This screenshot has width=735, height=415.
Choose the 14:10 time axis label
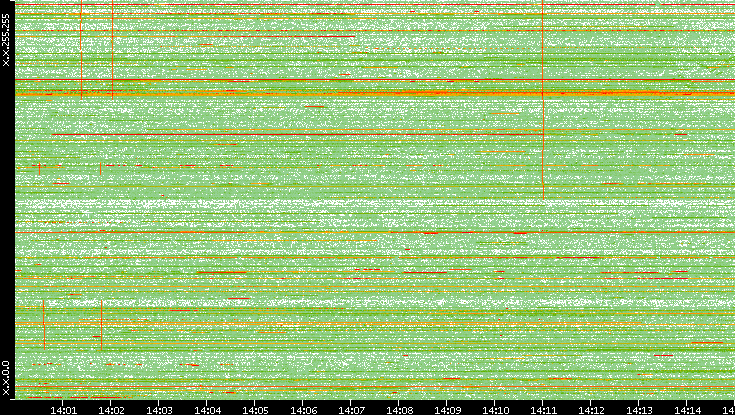(495, 410)
